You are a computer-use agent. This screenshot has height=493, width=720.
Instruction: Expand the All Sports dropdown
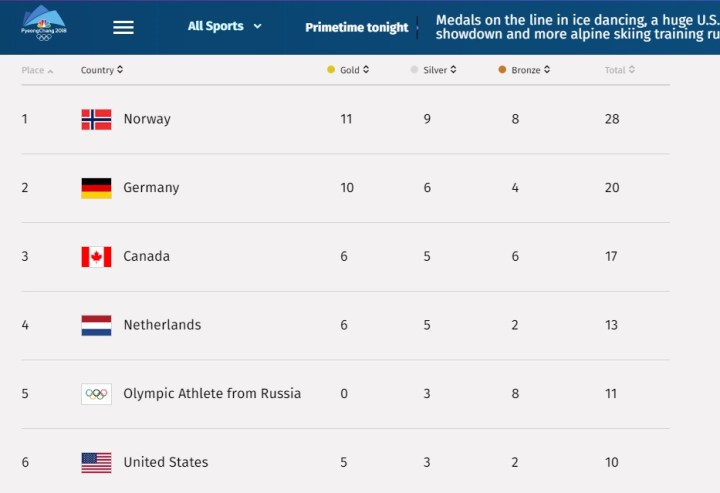tap(225, 27)
